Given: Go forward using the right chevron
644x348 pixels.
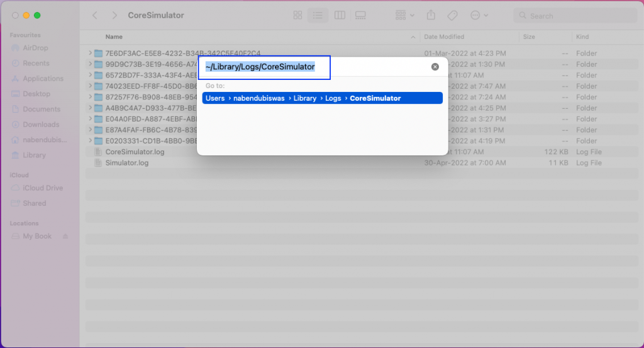Looking at the screenshot, I should 114,16.
